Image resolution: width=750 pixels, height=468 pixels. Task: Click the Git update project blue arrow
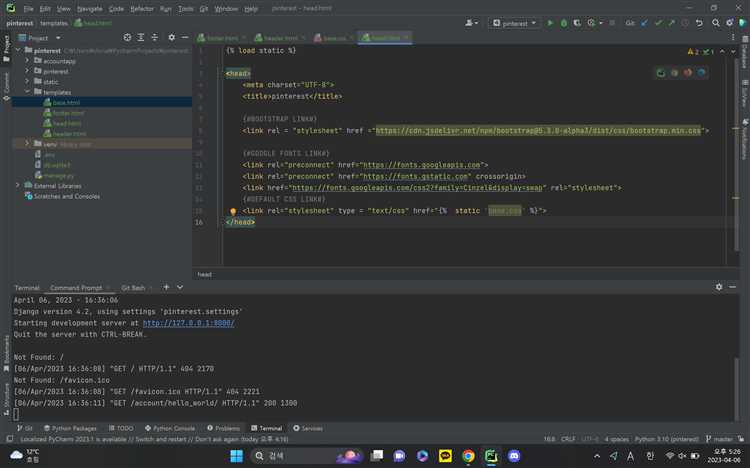pos(644,23)
